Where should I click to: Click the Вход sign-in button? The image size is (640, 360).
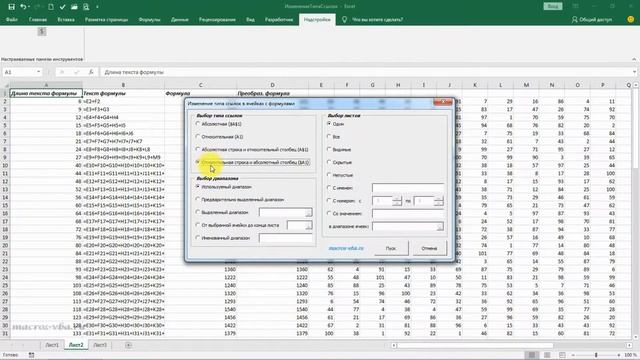pos(553,6)
